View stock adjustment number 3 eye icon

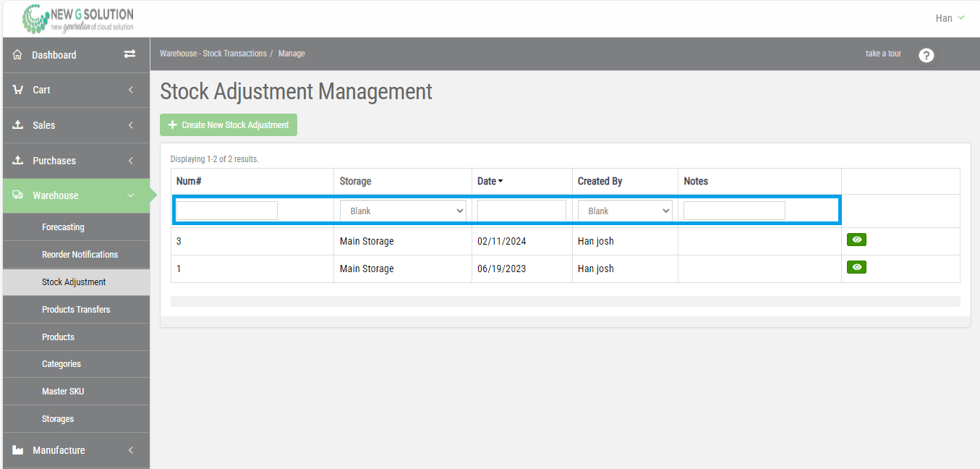(856, 240)
